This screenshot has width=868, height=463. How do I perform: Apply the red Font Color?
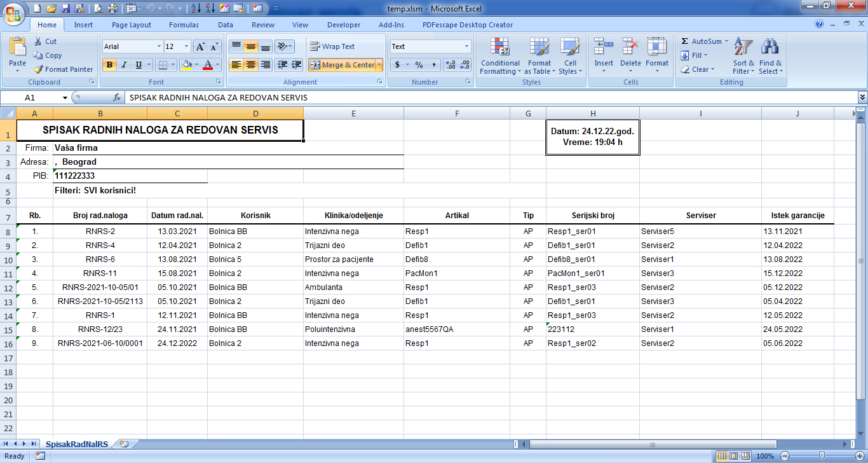point(208,65)
